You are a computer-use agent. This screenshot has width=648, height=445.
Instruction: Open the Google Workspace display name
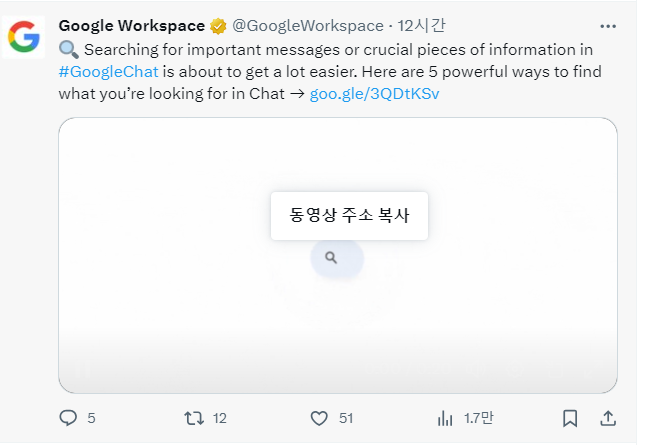point(131,25)
